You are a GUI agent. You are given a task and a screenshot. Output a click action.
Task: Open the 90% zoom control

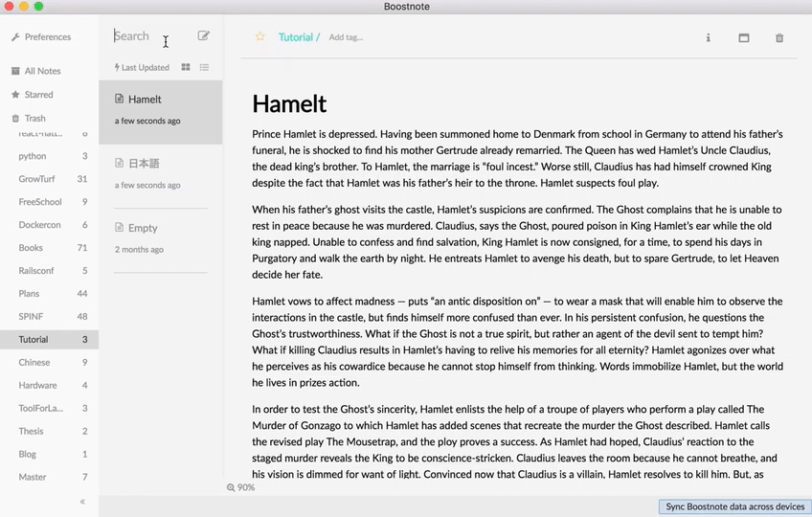(x=240, y=487)
